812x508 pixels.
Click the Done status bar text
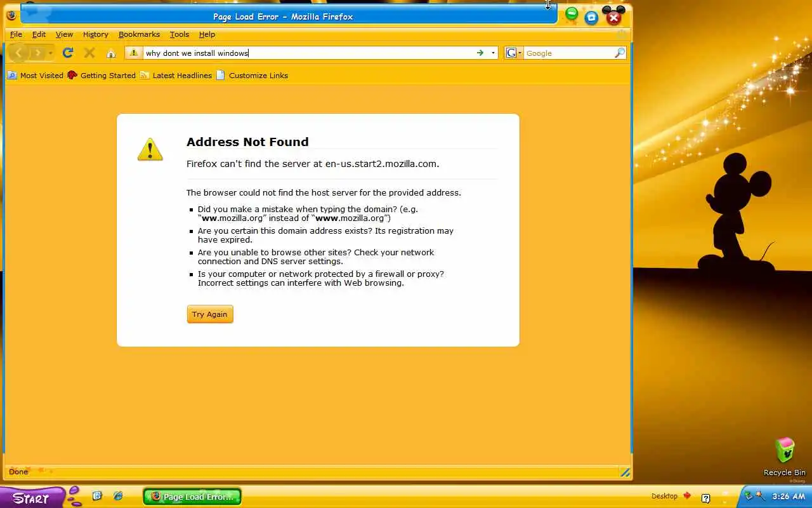(18, 472)
